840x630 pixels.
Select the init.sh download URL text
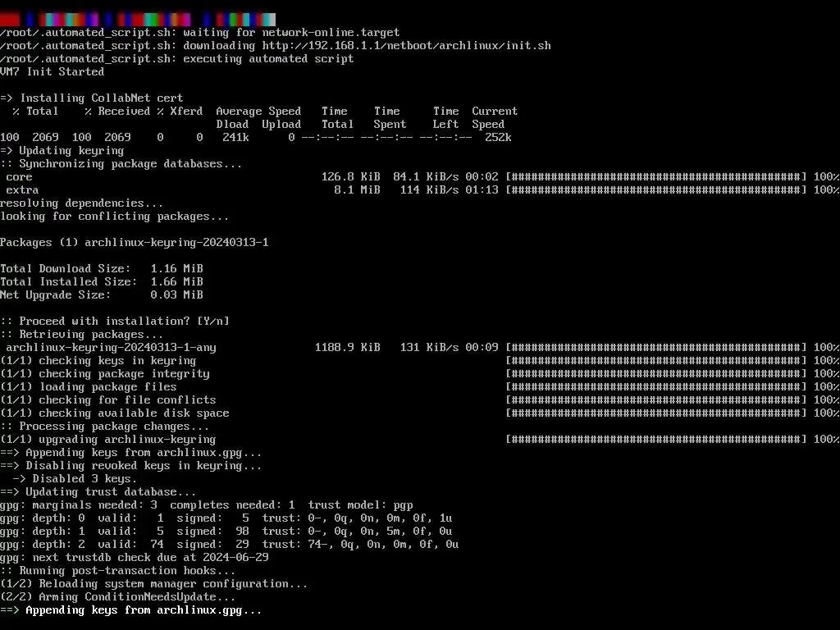click(406, 46)
